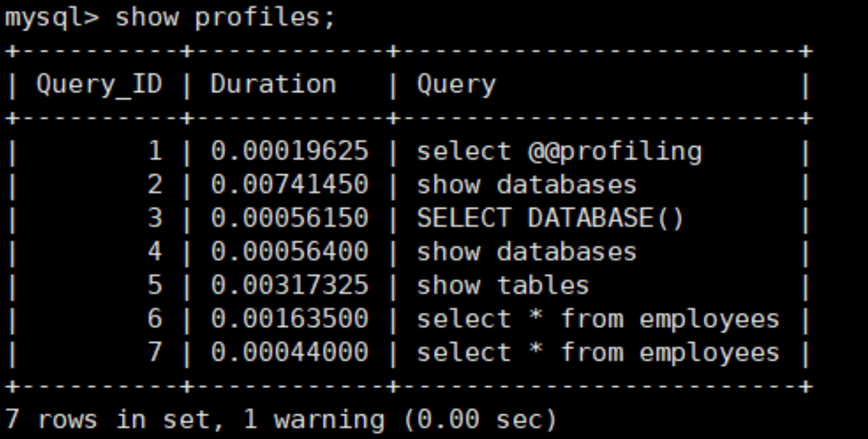Click the 'select @@profiling' query text
The width and height of the screenshot is (868, 439).
(559, 151)
